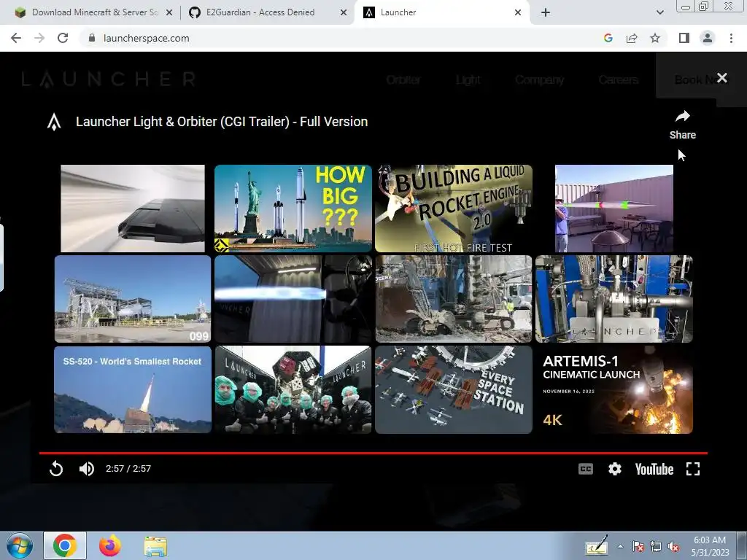Open the Careers nav menu item
The width and height of the screenshot is (747, 560).
pyautogui.click(x=619, y=79)
